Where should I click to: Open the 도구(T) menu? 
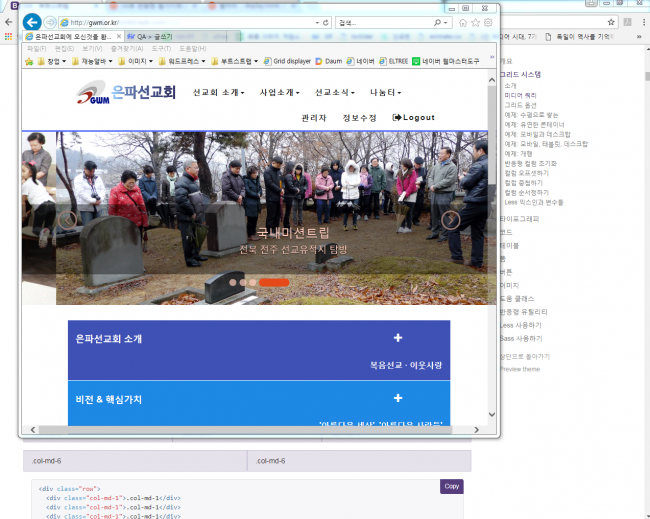click(x=161, y=49)
